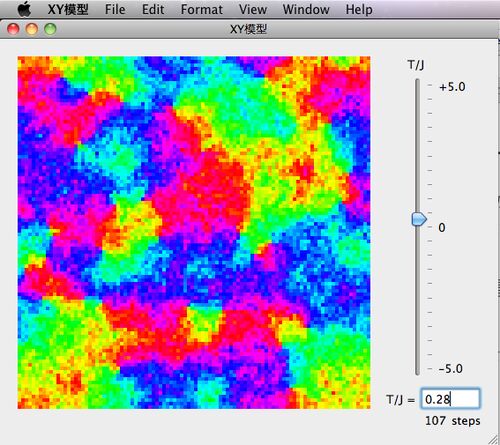Click the yellow minimize window button

coord(32,29)
